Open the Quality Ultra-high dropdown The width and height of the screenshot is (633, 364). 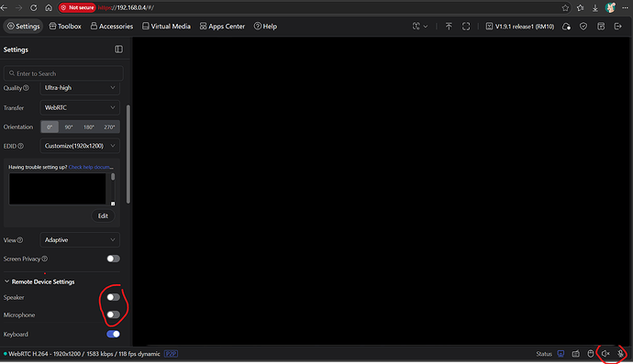80,88
